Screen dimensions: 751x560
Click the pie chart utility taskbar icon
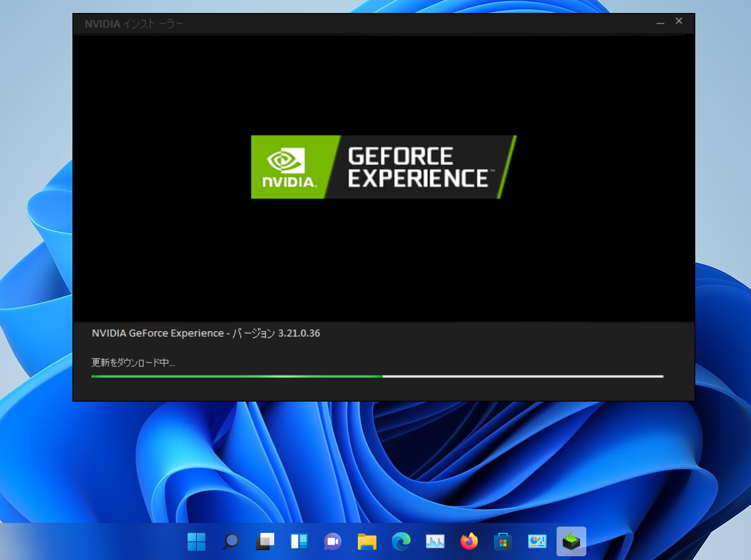click(536, 541)
